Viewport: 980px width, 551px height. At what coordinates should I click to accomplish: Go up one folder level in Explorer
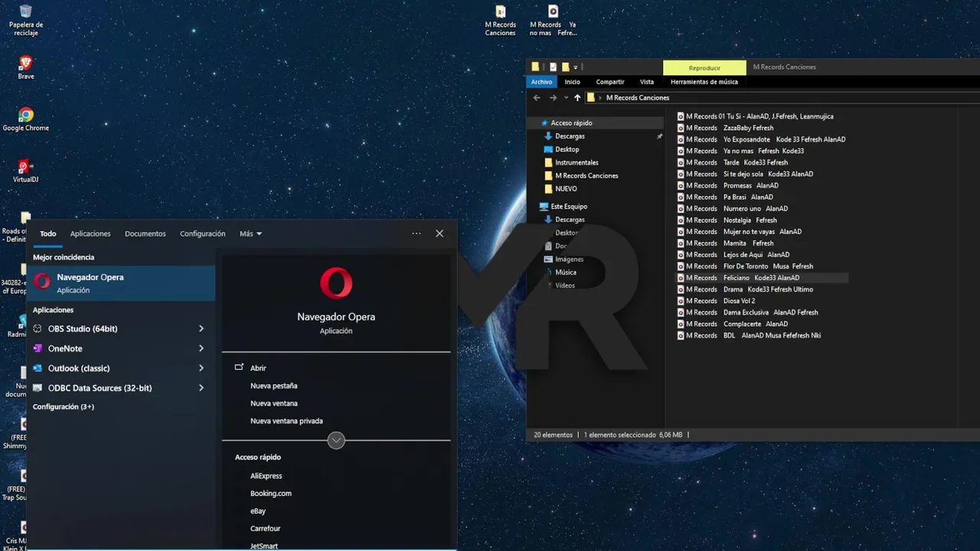tap(577, 98)
